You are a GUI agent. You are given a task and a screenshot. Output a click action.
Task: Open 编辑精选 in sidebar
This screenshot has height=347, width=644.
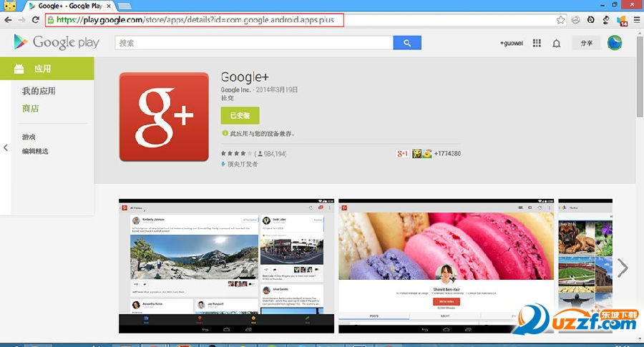tap(35, 151)
